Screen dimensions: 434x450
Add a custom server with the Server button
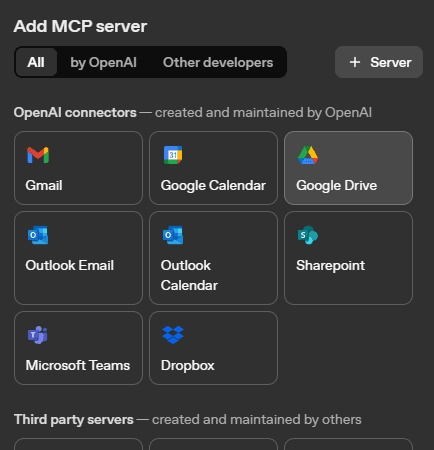(379, 62)
